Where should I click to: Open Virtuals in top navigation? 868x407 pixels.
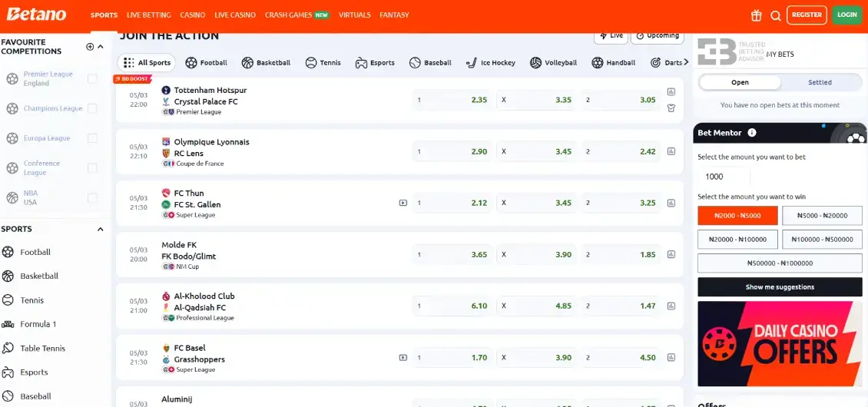pos(355,15)
